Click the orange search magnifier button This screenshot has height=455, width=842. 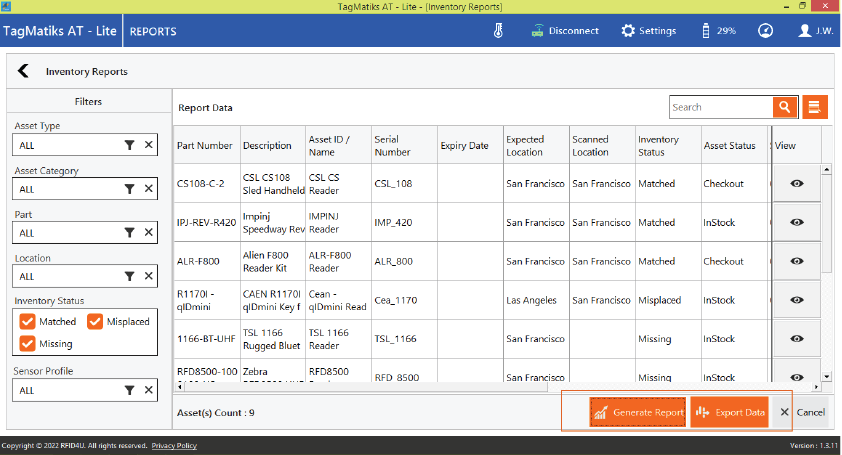pyautogui.click(x=784, y=107)
